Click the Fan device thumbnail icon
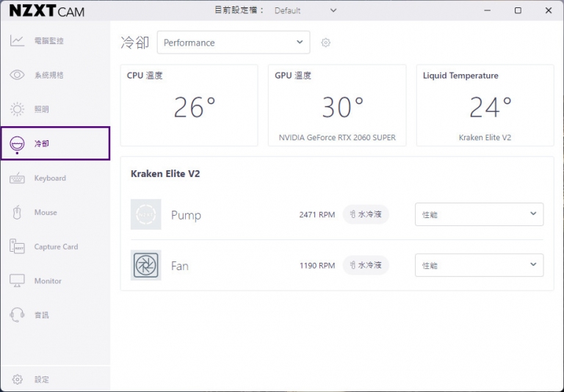 [x=145, y=266]
